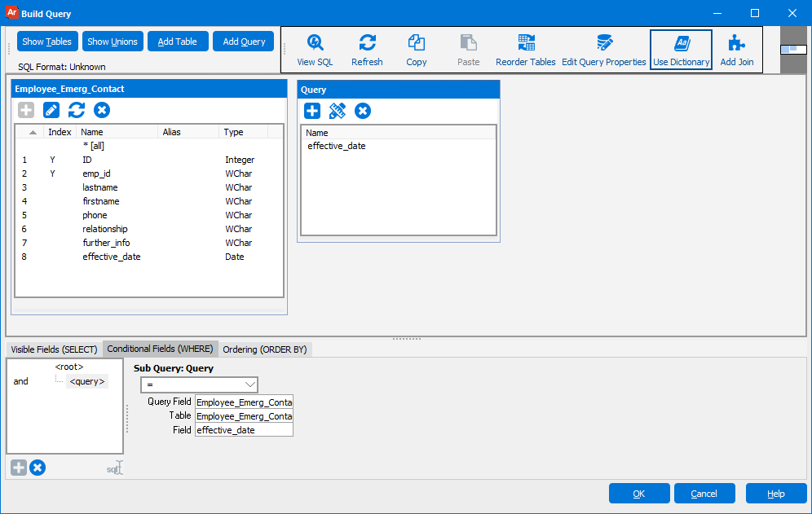Switch to the Visible Fields (SELECT) tab
This screenshot has width=812, height=514.
click(x=55, y=349)
